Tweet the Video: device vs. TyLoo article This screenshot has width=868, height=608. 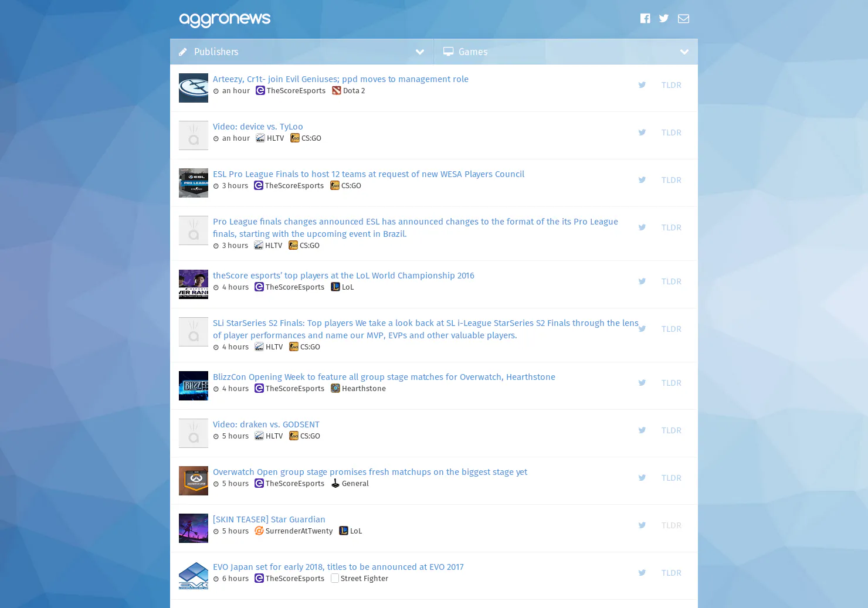pos(642,133)
